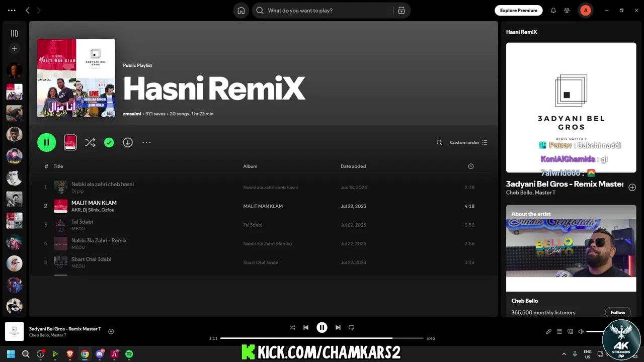Open the Browse icon beside search field
The width and height of the screenshot is (644, 362).
[401, 11]
